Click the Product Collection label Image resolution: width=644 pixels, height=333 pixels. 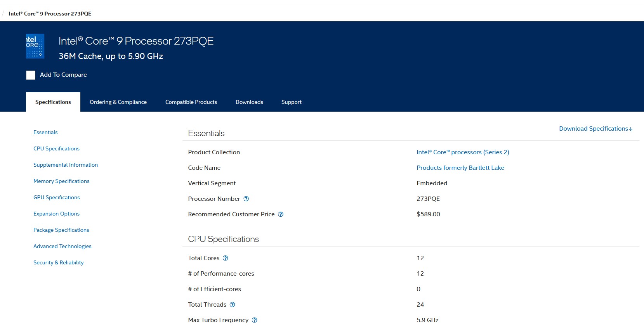[x=214, y=152]
